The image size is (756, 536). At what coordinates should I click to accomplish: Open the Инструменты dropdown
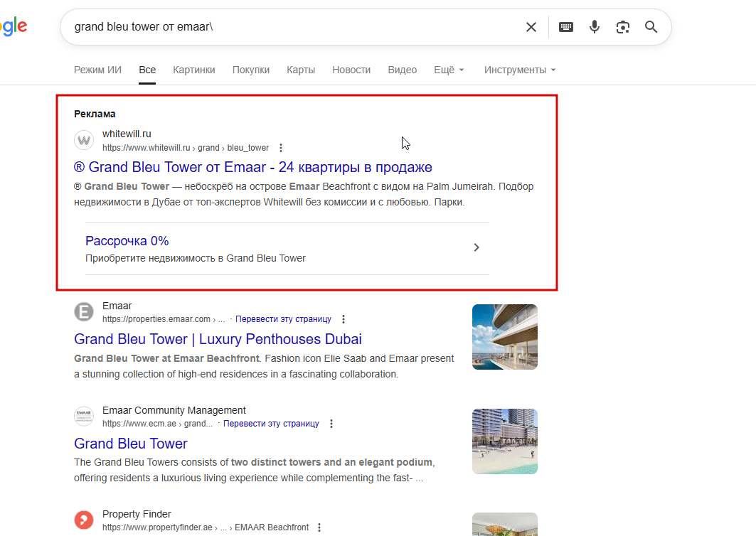[x=520, y=70]
